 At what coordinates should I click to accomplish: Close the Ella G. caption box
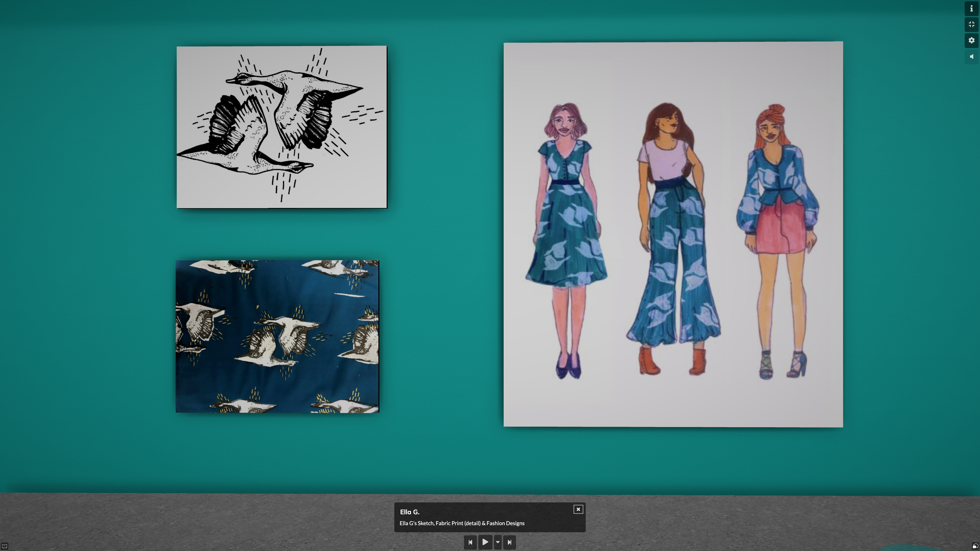click(578, 509)
